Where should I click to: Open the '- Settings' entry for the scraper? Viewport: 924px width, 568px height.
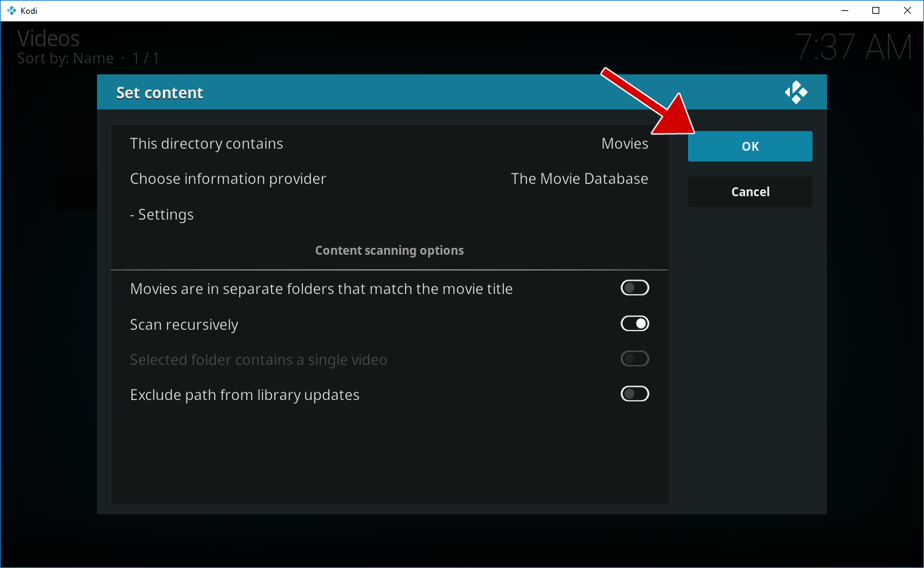(162, 215)
